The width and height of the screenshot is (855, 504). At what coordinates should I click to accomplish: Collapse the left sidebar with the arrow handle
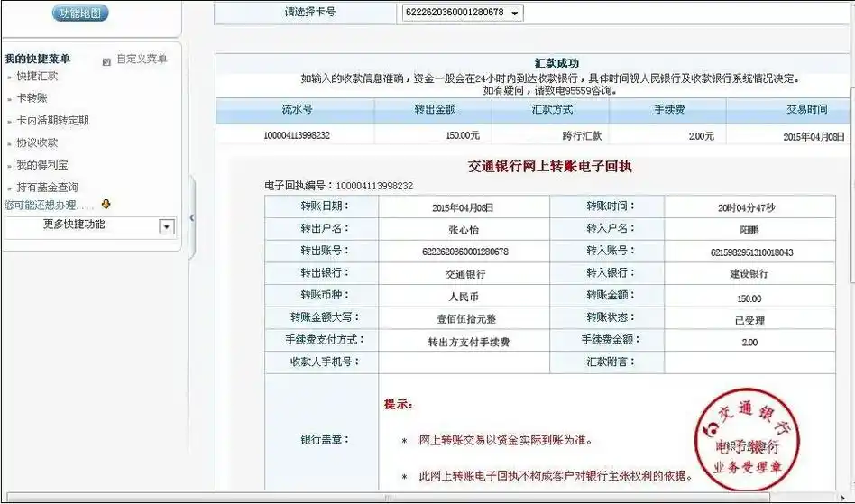pos(191,217)
